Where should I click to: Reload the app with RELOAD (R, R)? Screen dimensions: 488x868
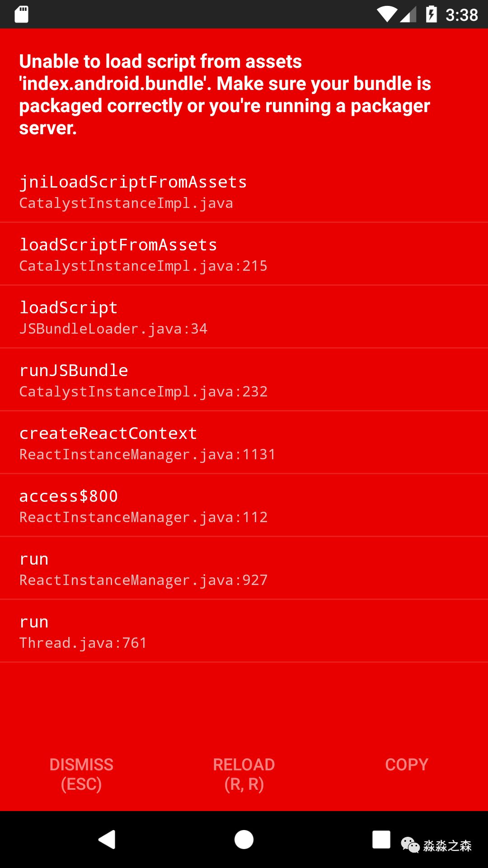point(244,774)
